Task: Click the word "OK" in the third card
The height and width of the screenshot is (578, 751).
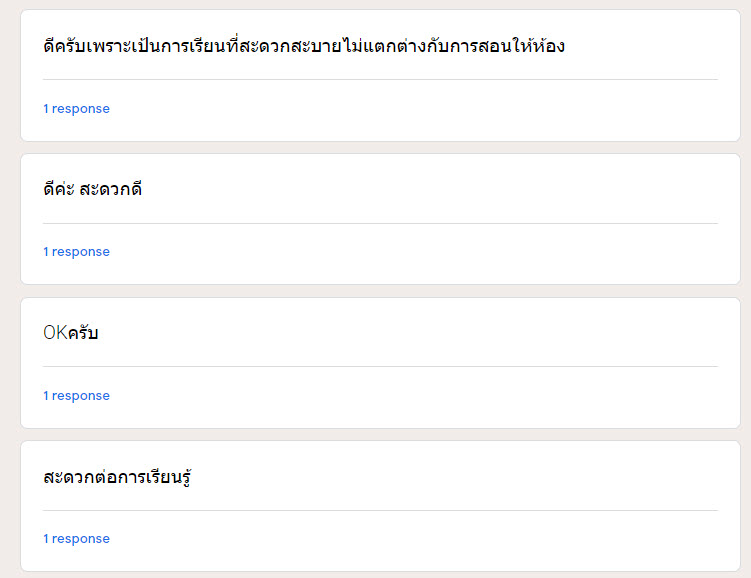Action: point(55,332)
